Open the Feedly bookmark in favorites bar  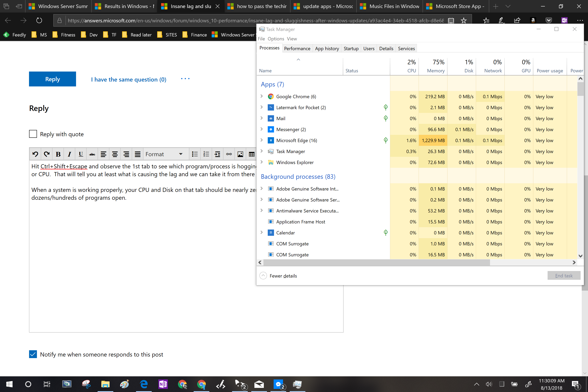coord(15,35)
